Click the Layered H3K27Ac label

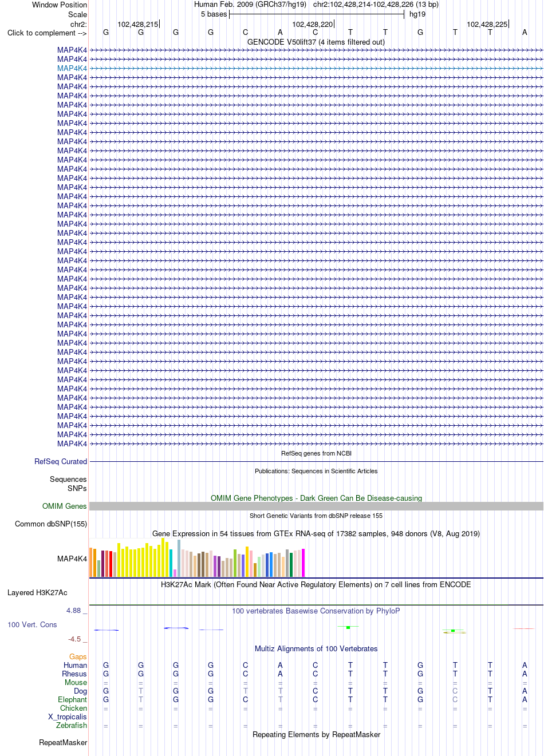(37, 592)
